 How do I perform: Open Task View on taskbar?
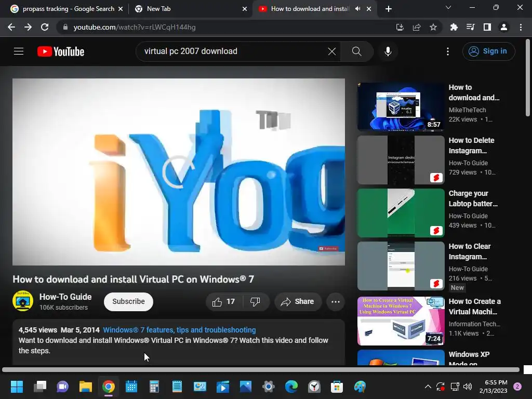click(x=40, y=387)
